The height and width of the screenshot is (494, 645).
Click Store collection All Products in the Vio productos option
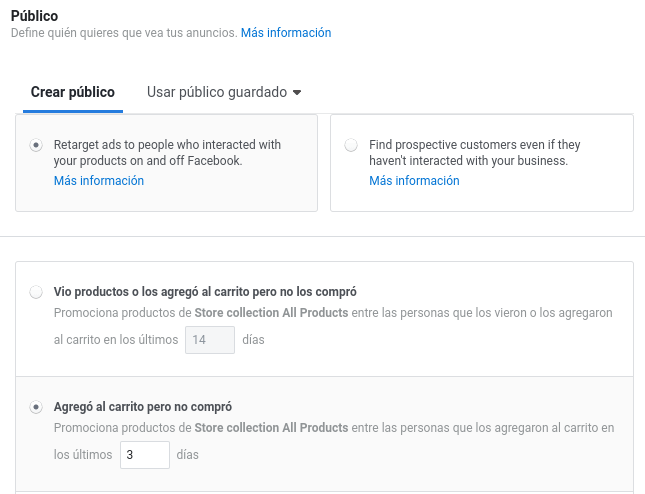[271, 313]
